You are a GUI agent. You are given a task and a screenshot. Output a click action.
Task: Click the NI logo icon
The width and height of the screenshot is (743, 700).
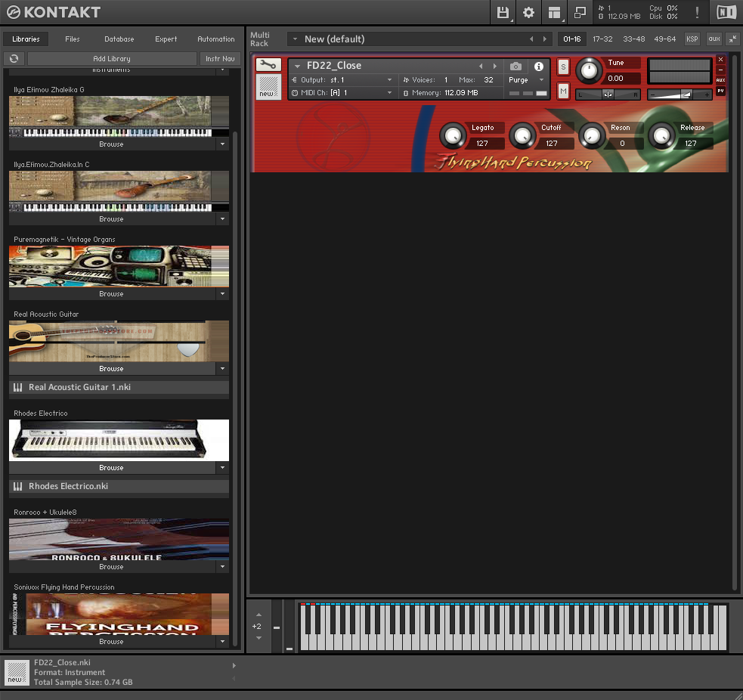coord(726,12)
